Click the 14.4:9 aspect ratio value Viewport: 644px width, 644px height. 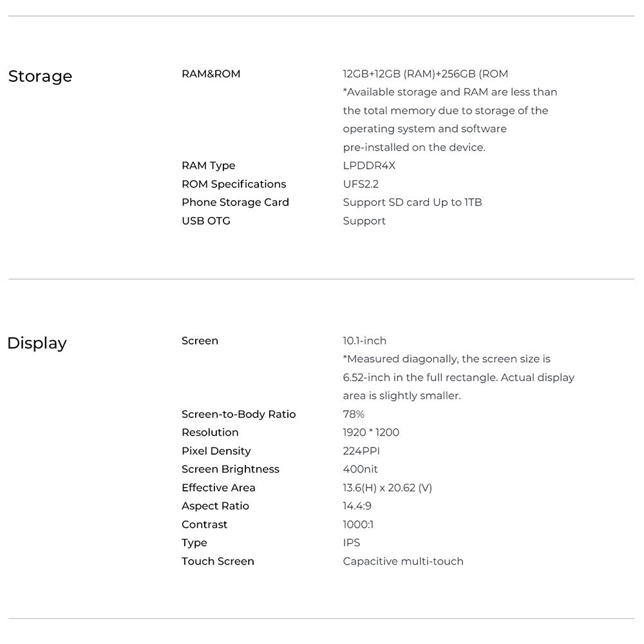point(357,506)
